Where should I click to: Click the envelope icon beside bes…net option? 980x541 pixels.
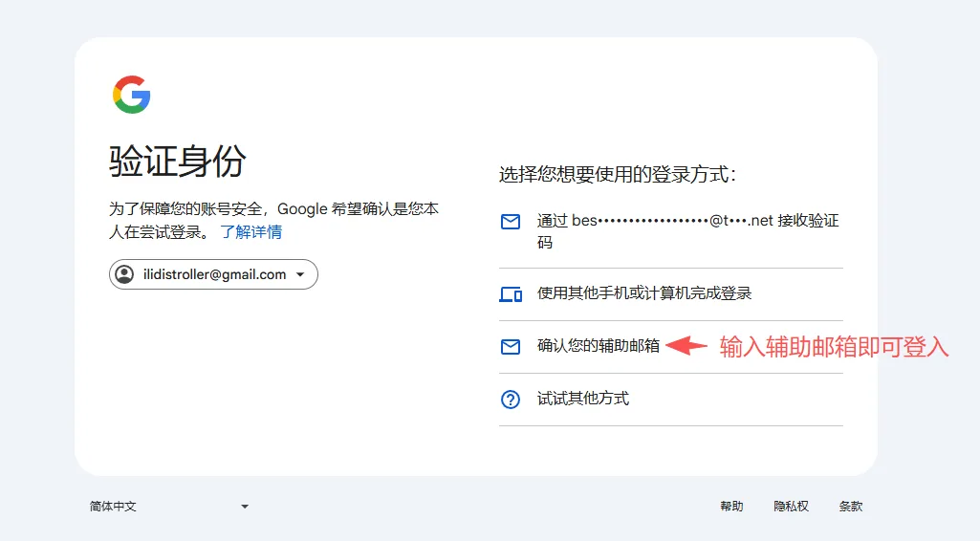[x=511, y=222]
